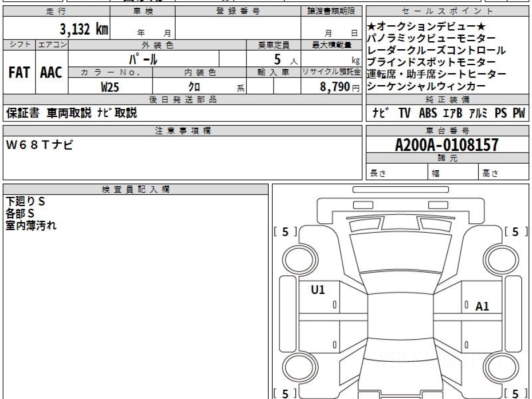The width and height of the screenshot is (532, 399).
Task: Select the セールスポイント header
Action: [x=447, y=12]
